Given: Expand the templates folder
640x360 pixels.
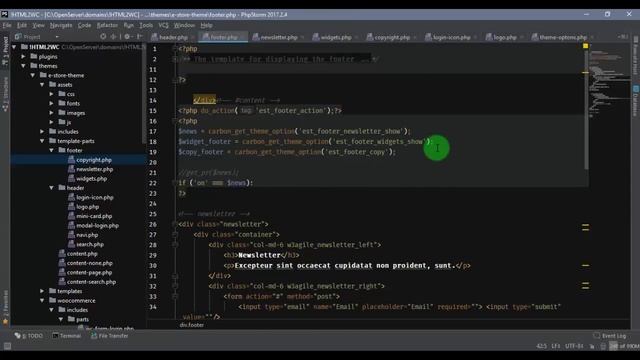Looking at the screenshot, I should (42, 291).
